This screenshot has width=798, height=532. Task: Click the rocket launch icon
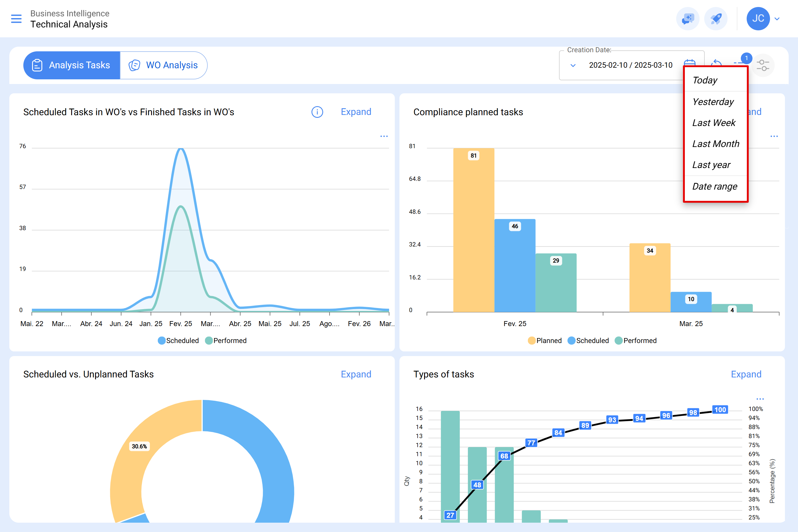click(715, 19)
